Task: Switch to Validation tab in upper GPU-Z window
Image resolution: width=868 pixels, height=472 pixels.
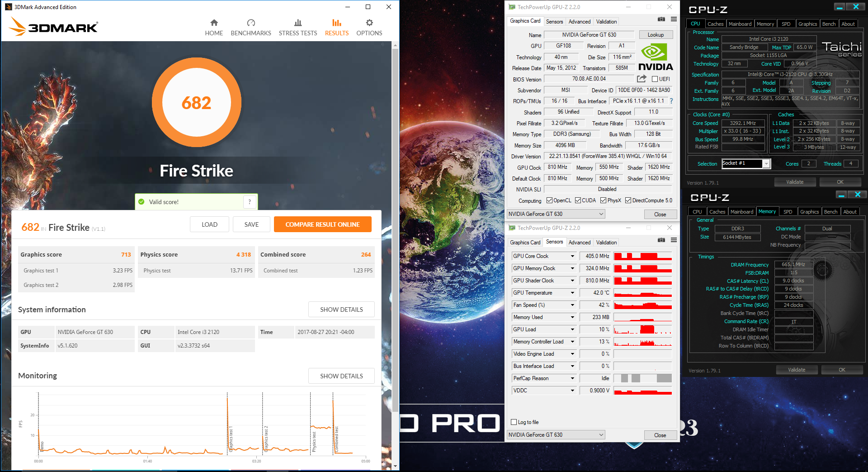Action: tap(606, 22)
